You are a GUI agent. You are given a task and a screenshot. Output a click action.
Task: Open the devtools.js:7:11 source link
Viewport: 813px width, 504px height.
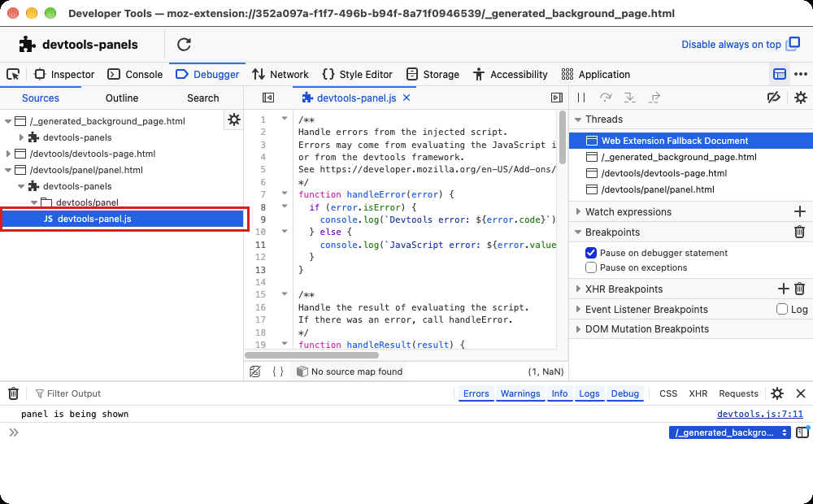[x=759, y=414]
